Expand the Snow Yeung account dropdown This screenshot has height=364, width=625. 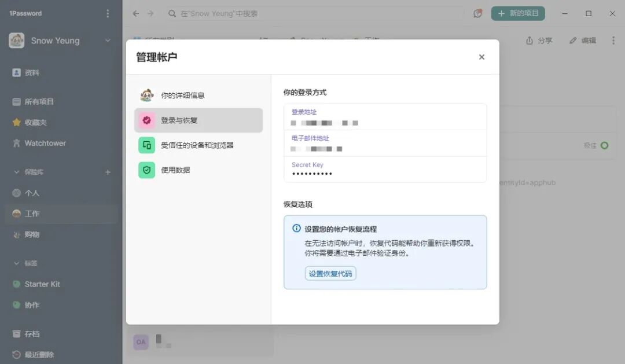[108, 41]
